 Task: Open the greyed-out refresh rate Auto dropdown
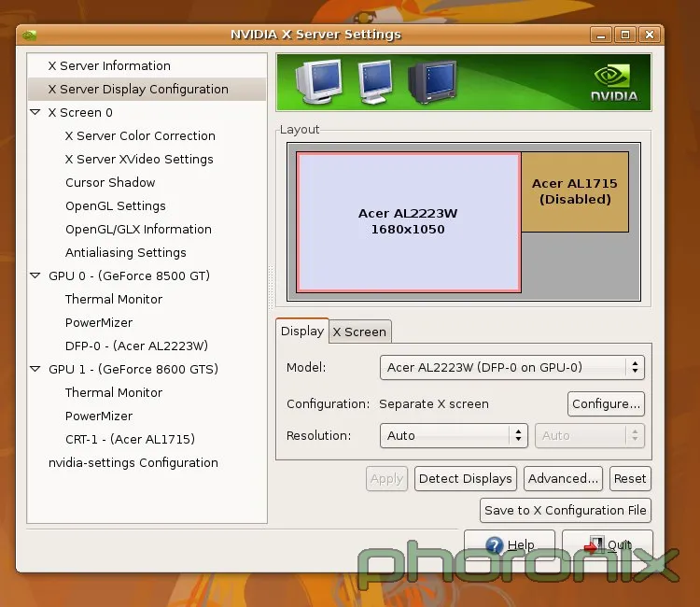[590, 435]
